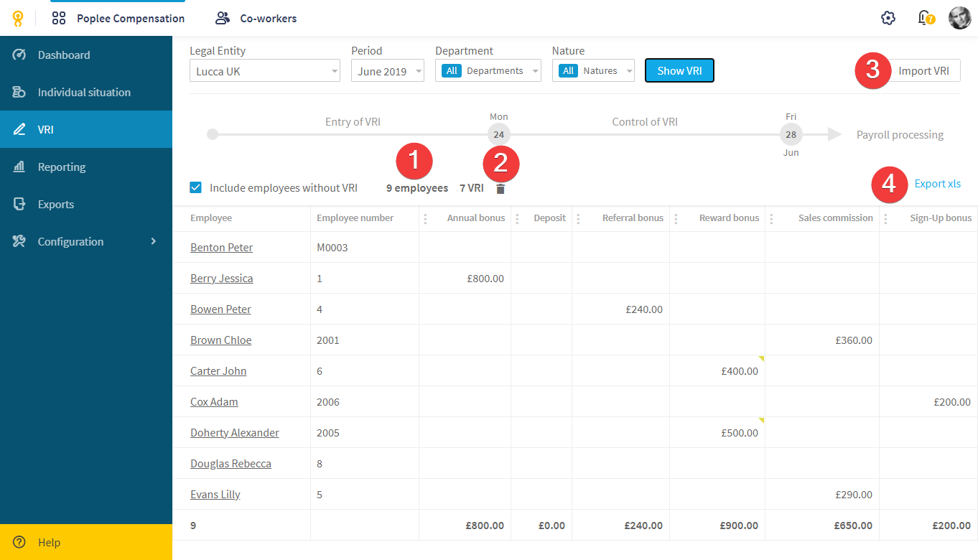The height and width of the screenshot is (560, 978).
Task: Open Benton Peter employee link
Action: [x=221, y=247]
